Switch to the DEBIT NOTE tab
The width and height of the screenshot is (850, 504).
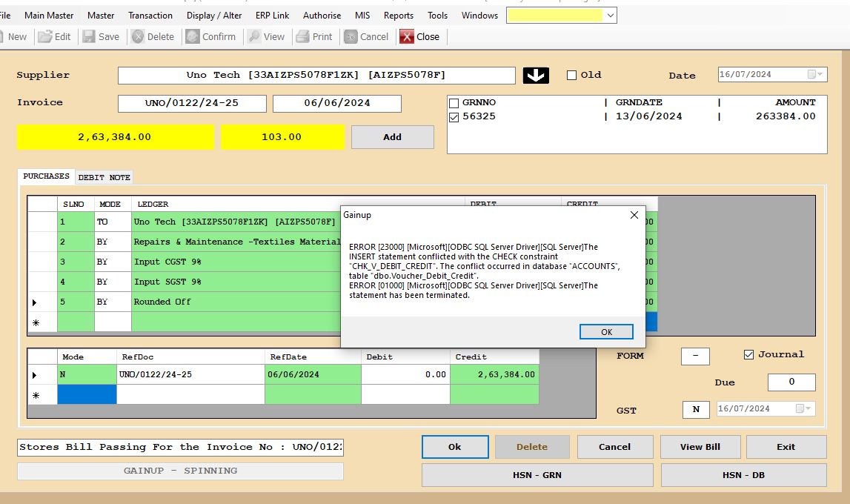tap(104, 177)
